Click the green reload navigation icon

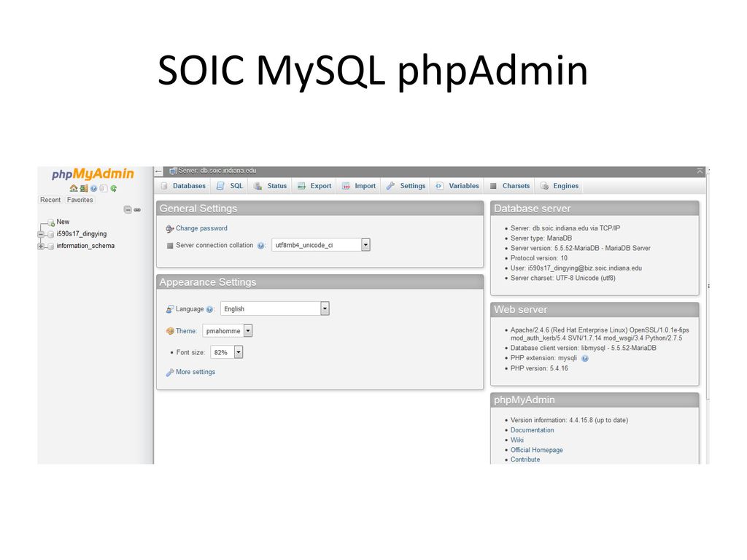114,188
